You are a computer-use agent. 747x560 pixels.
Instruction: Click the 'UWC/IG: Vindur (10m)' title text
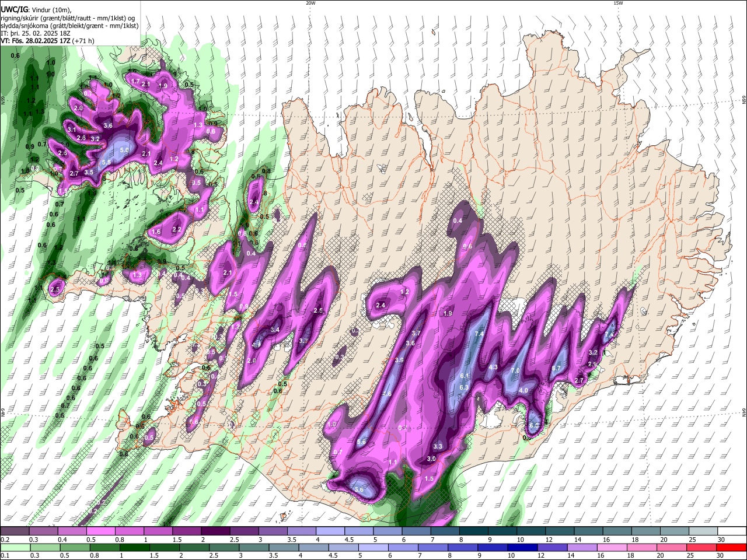pyautogui.click(x=36, y=9)
